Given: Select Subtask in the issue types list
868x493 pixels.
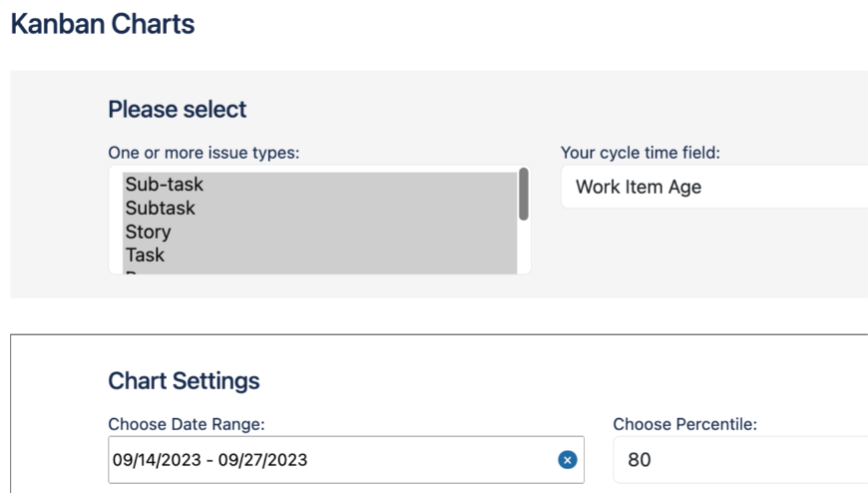Looking at the screenshot, I should [161, 209].
